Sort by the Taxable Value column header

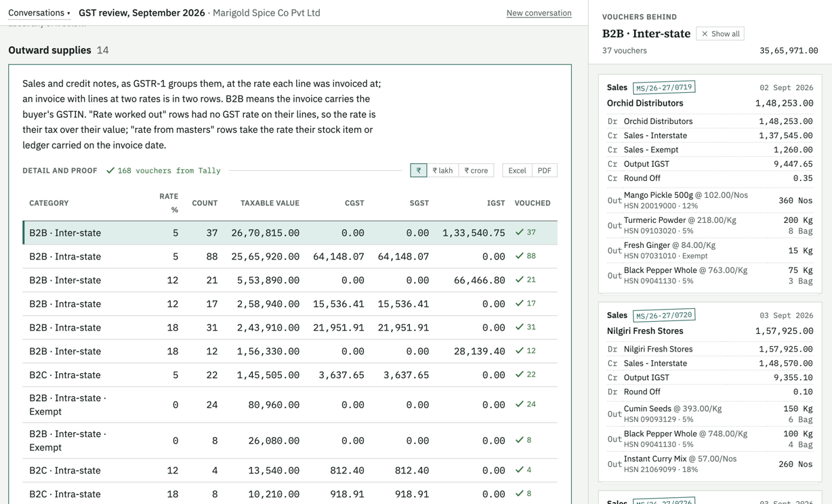click(270, 203)
